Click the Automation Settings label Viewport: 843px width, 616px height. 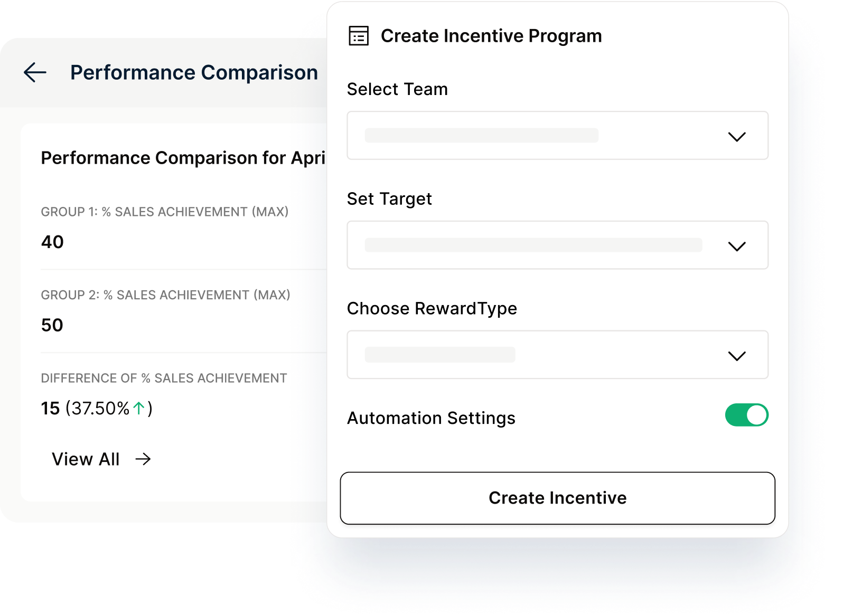(431, 418)
